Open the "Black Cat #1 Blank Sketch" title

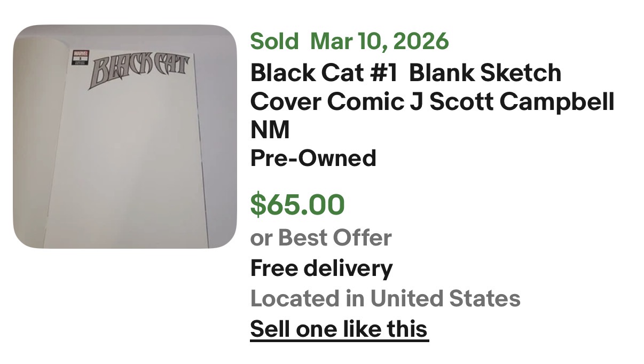(x=406, y=73)
